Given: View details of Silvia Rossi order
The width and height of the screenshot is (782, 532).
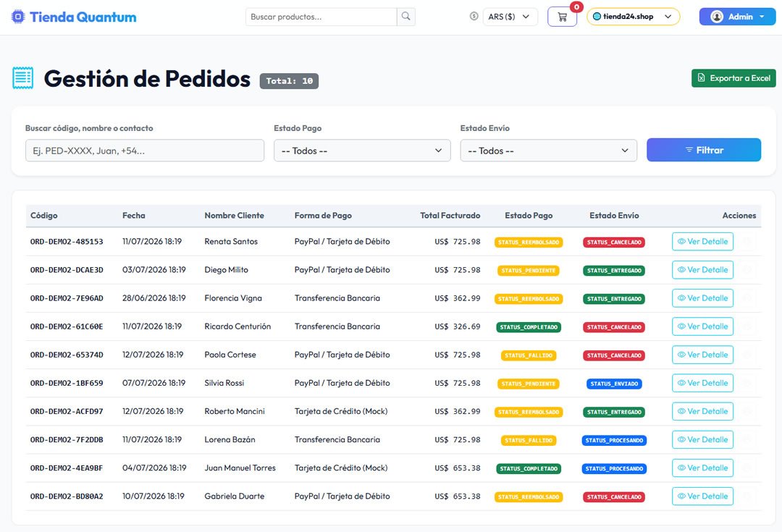Looking at the screenshot, I should click(x=702, y=383).
